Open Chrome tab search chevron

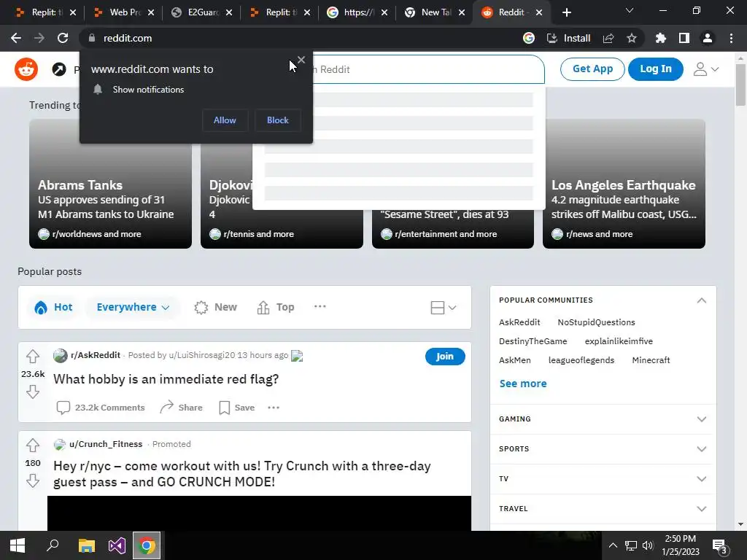click(630, 10)
